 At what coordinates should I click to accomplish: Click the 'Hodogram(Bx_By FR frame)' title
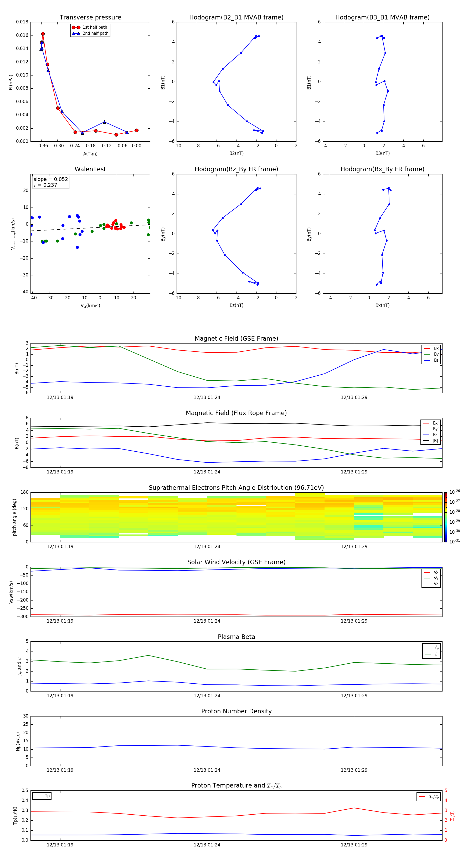pyautogui.click(x=382, y=169)
